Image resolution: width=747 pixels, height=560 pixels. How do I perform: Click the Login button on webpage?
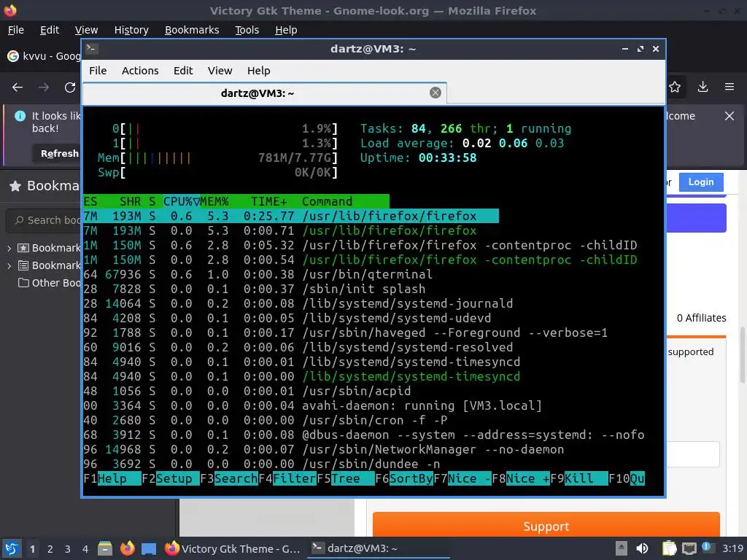(701, 182)
